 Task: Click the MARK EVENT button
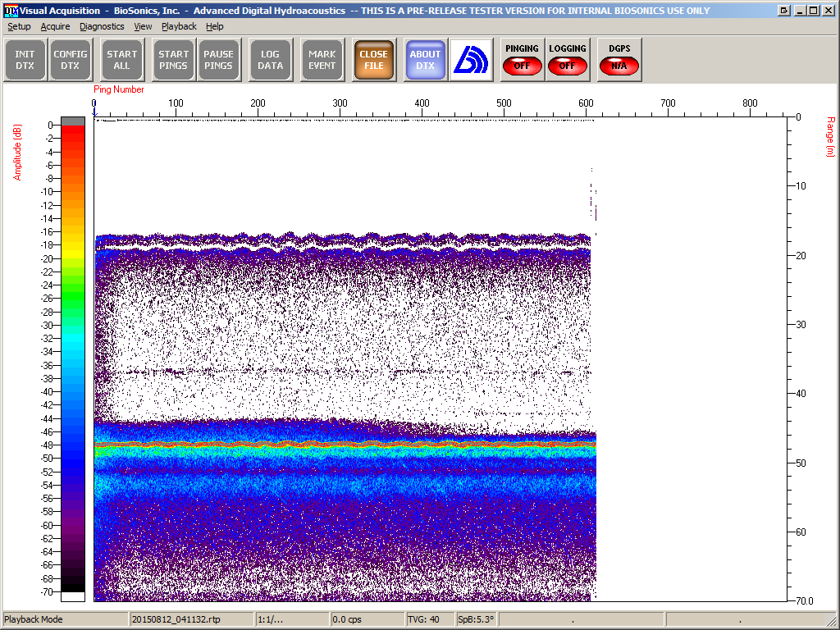322,60
